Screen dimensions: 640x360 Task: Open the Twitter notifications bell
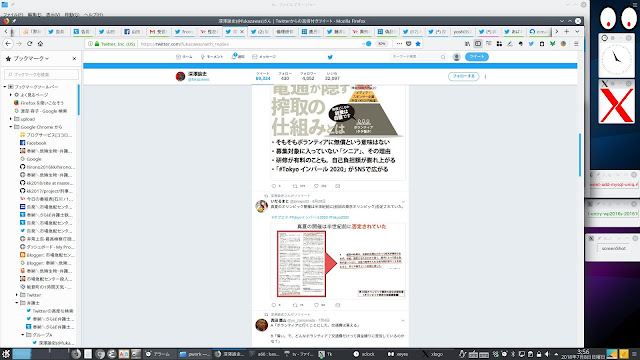(x=238, y=57)
